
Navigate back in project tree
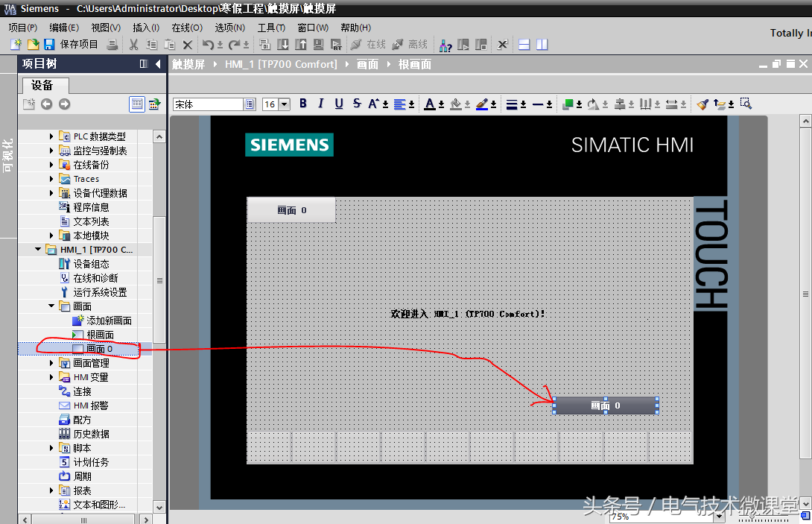47,104
